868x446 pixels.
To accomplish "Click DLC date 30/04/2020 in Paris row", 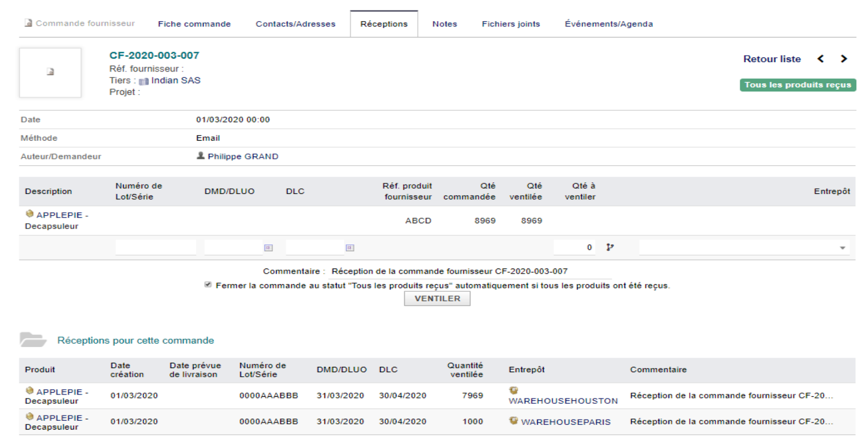I will tap(402, 421).
